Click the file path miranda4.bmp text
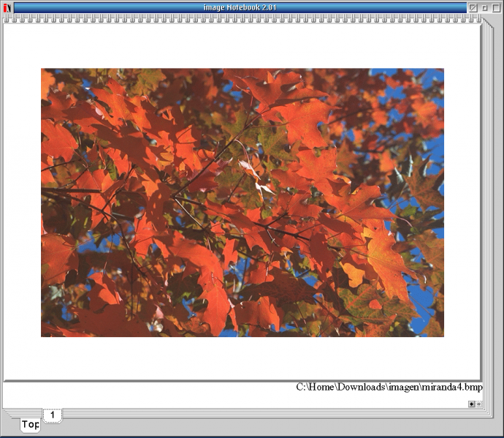Image resolution: width=504 pixels, height=438 pixels. pos(389,387)
